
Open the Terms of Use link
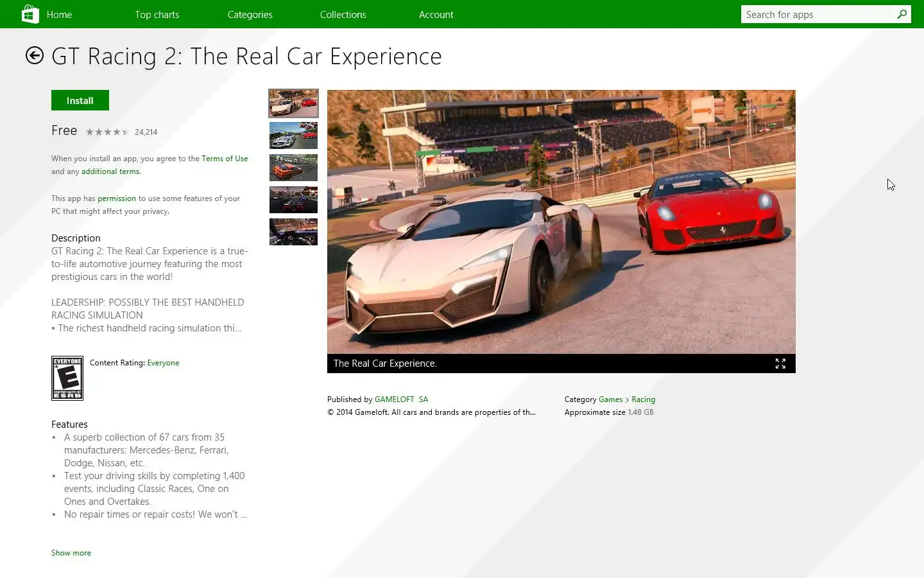click(x=225, y=159)
